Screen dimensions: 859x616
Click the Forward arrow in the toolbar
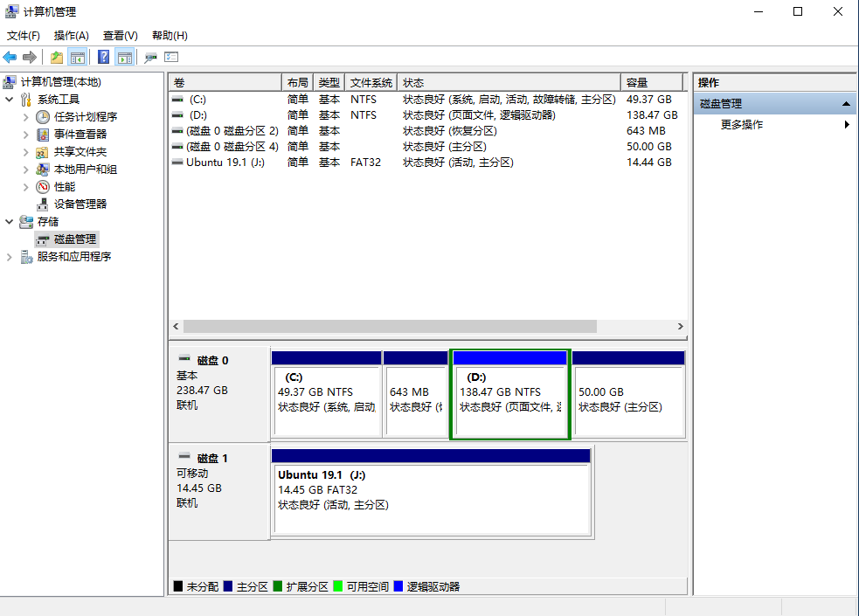pyautogui.click(x=30, y=57)
